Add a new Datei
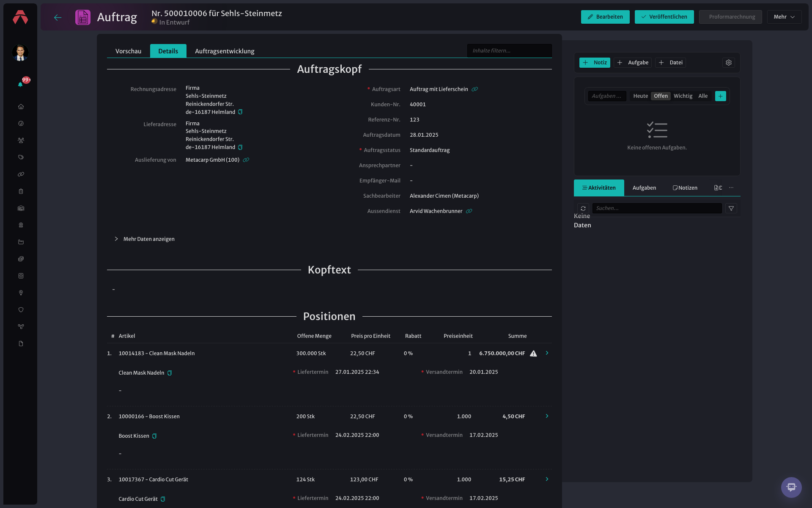The image size is (812, 508). (671, 63)
